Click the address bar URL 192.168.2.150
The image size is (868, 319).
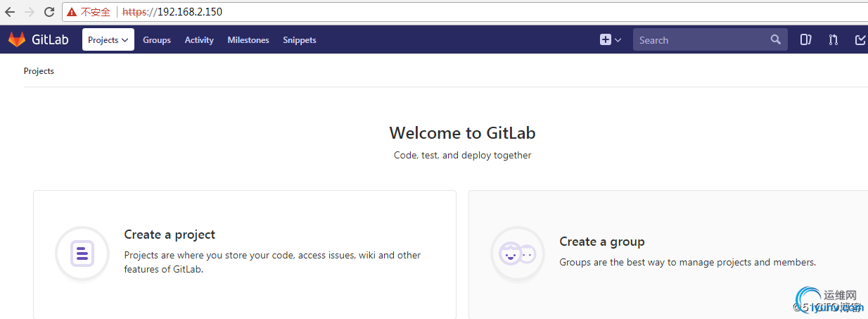click(172, 12)
